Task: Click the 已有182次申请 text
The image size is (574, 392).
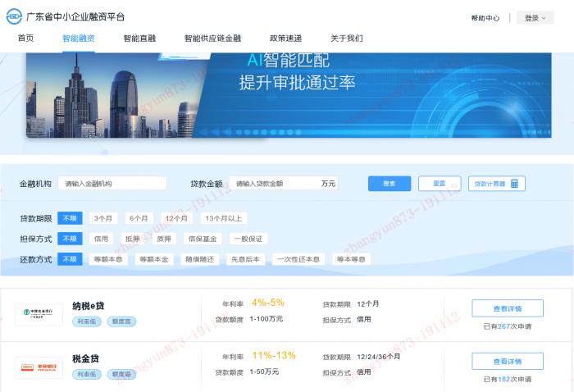Action: 508,379
